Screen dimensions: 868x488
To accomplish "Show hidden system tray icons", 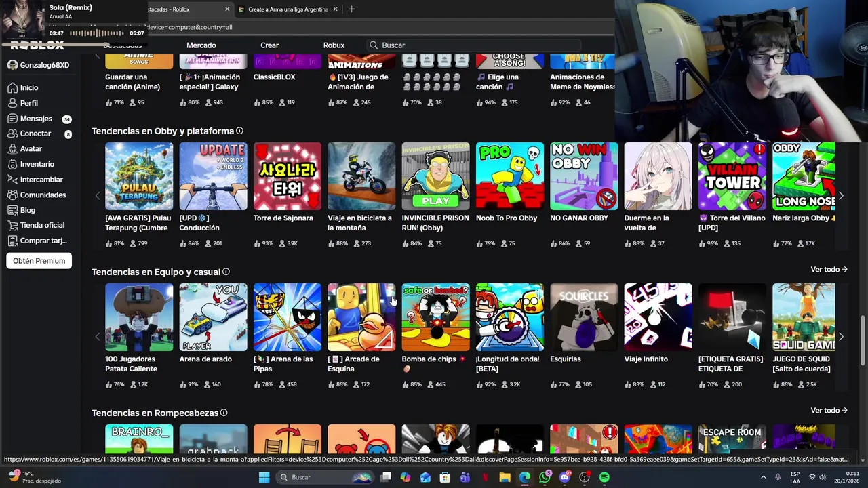I will click(764, 477).
